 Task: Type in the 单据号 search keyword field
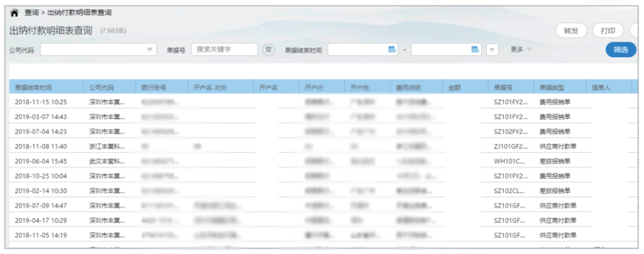coord(224,49)
